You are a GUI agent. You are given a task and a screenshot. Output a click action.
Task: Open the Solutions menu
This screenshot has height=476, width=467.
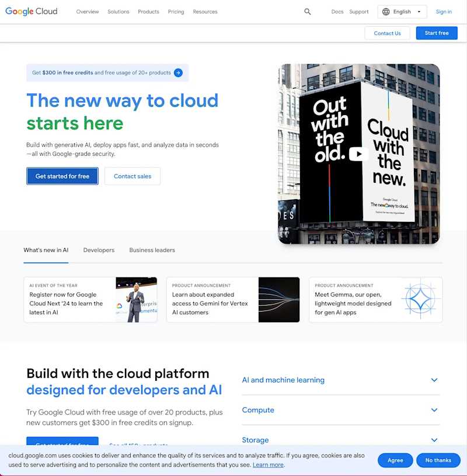(x=119, y=12)
